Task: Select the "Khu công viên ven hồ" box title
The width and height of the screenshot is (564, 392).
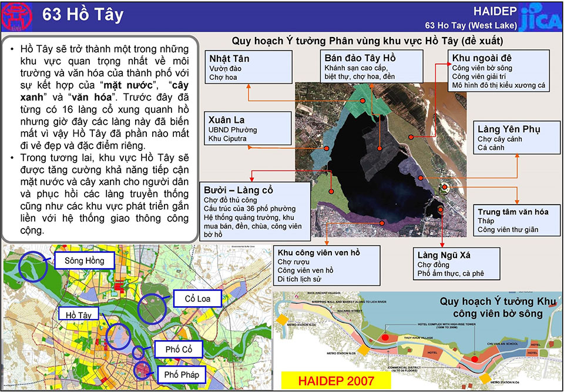Action: coord(319,253)
